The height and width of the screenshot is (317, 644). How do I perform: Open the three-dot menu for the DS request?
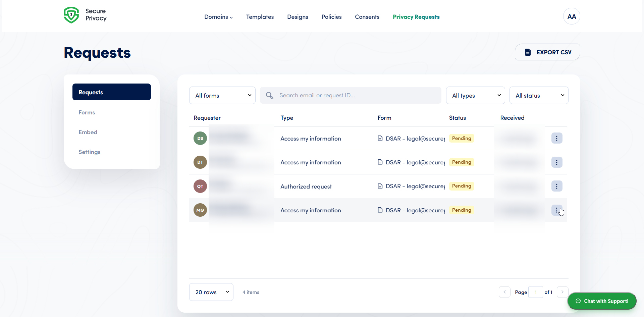pos(557,138)
